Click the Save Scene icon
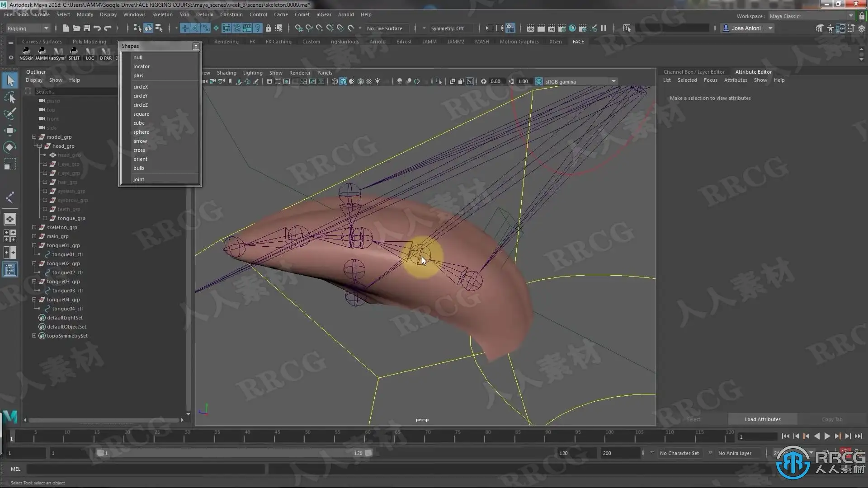Image resolution: width=868 pixels, height=488 pixels. (87, 28)
